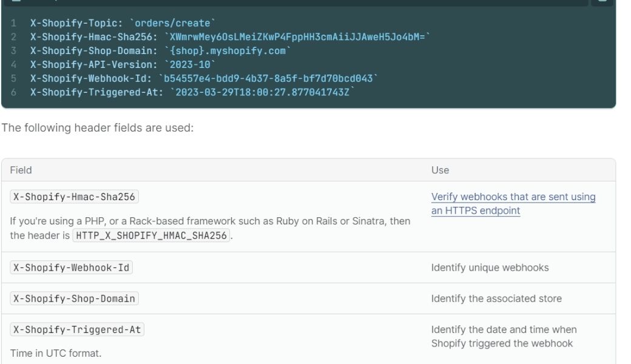631x364 pixels.
Task: Click the PHP or Rack-based framework note
Action: [x=210, y=228]
